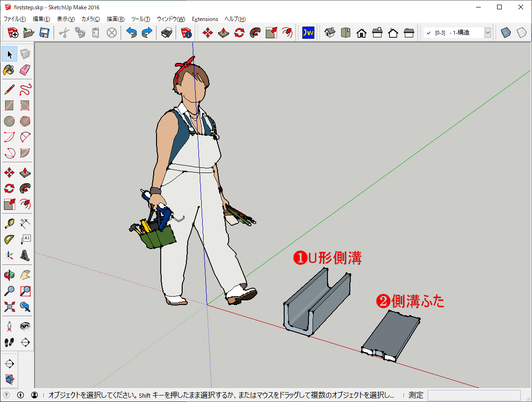This screenshot has width=532, height=402.
Task: Click the Make Component tool
Action: point(25,54)
